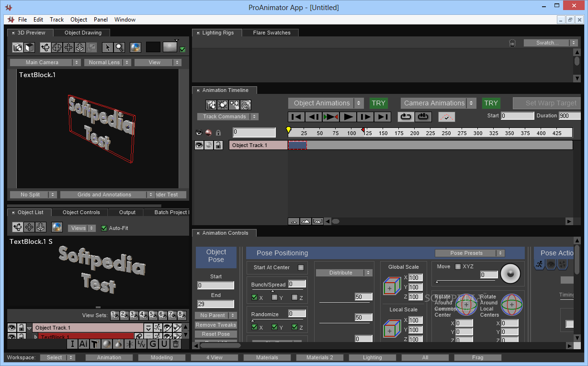Open the Track menu
The height and width of the screenshot is (366, 588).
(57, 20)
